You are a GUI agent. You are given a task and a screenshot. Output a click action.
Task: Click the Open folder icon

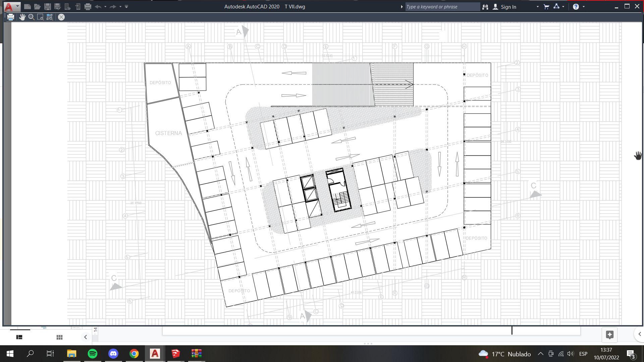point(37,6)
